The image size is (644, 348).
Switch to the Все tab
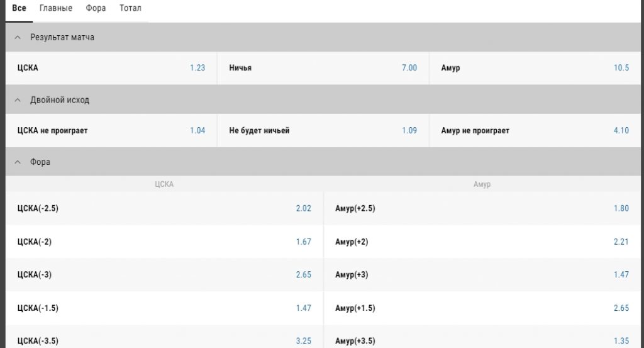(x=19, y=8)
